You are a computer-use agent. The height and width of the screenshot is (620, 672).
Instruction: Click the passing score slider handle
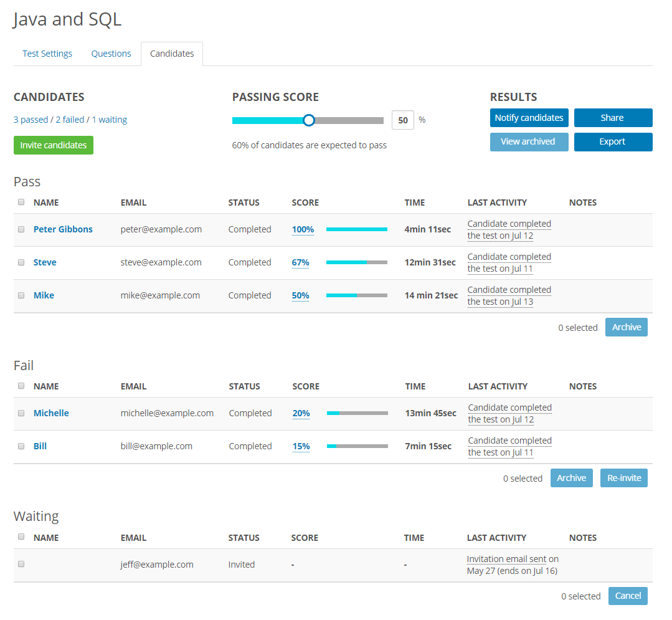tap(308, 120)
